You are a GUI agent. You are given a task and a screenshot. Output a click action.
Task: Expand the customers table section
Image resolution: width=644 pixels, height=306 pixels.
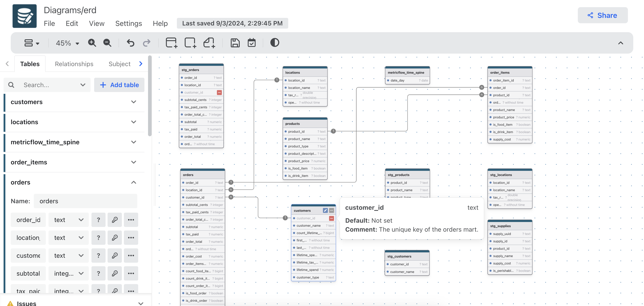coord(134,102)
